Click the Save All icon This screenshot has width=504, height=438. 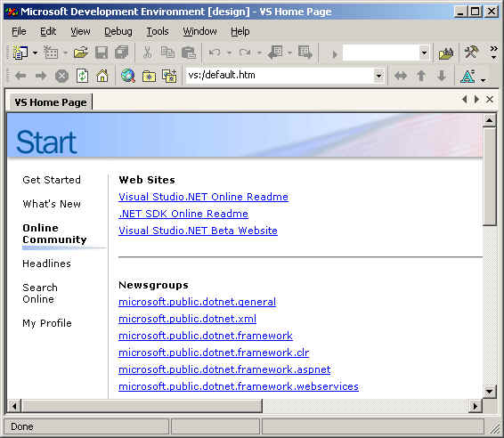pyautogui.click(x=121, y=53)
